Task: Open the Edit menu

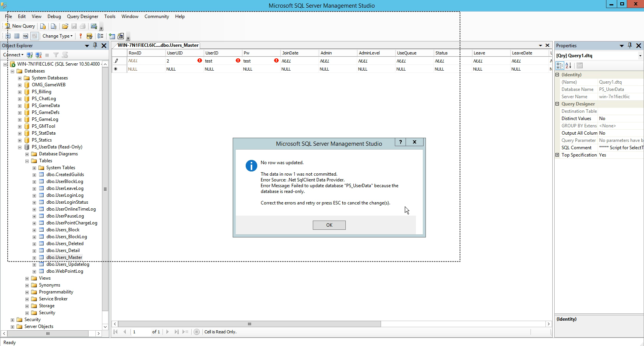Action: point(22,16)
